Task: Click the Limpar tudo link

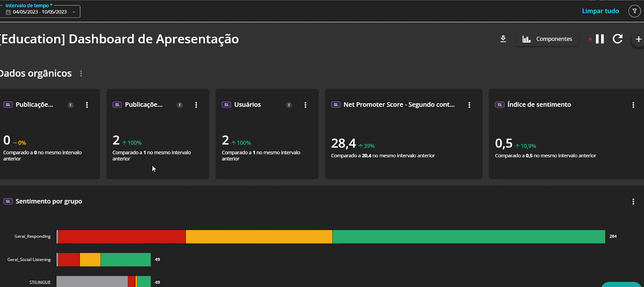Action: [x=600, y=11]
